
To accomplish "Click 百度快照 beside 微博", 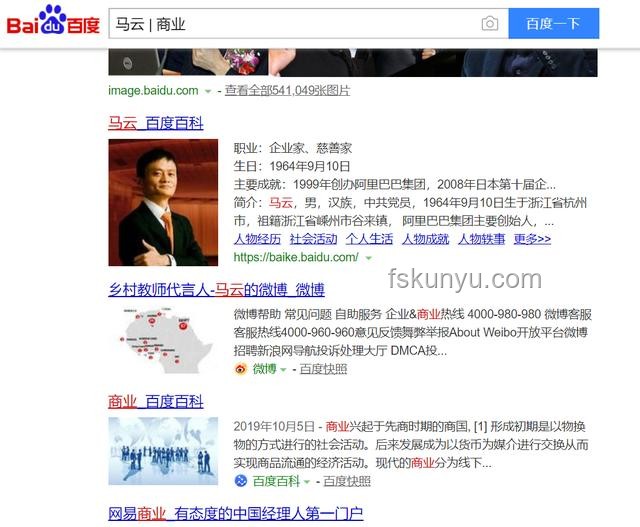I will [x=323, y=369].
